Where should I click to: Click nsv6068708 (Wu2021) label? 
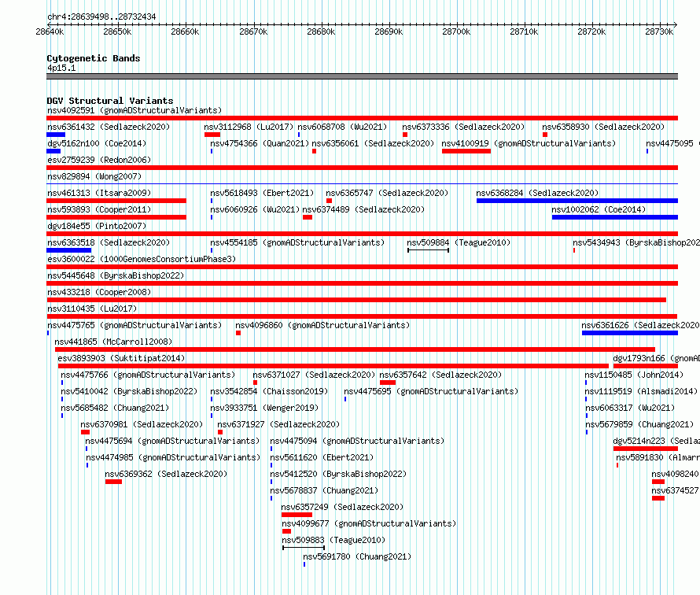[x=342, y=127]
